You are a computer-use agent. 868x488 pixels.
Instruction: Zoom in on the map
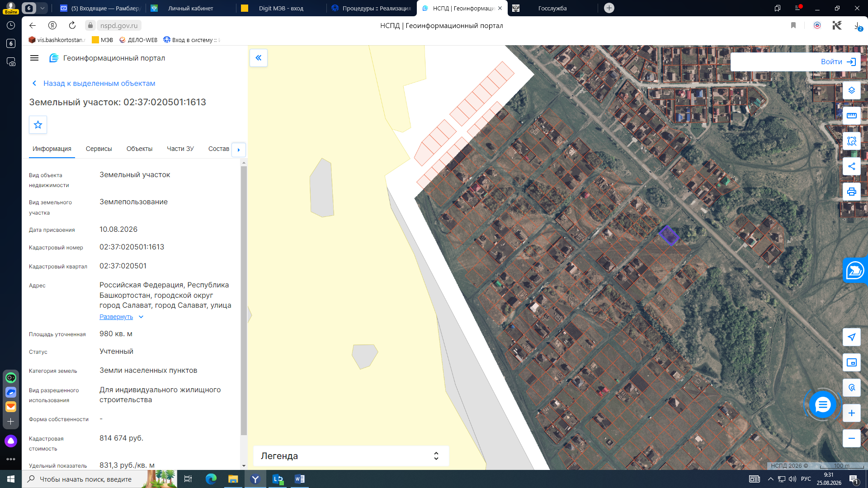[852, 413]
